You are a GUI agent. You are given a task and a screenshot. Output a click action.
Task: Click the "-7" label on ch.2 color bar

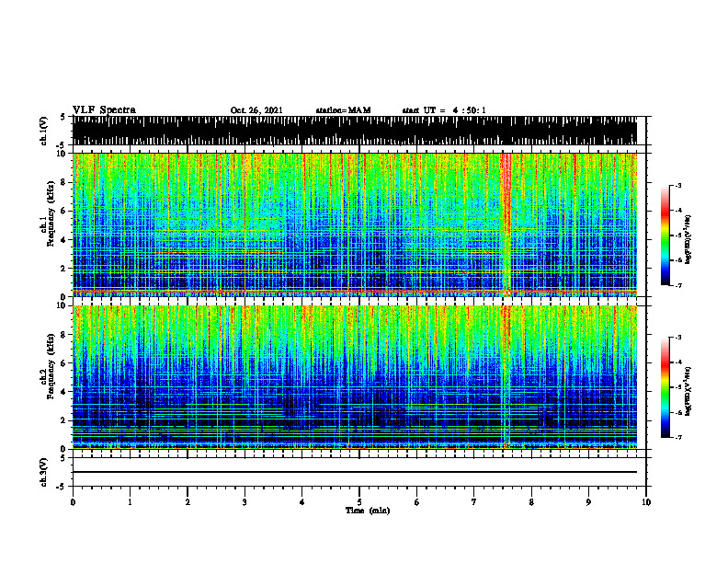(677, 438)
